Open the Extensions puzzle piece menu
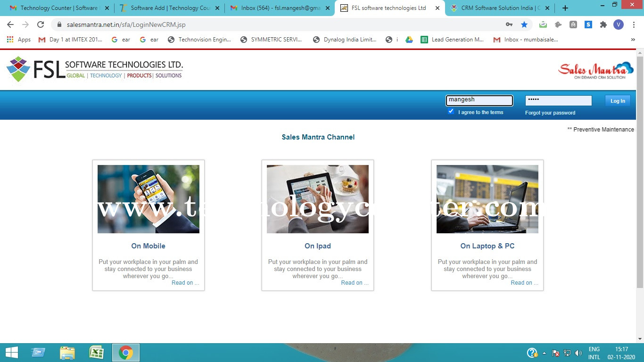Viewport: 644px width, 362px height. [603, 25]
